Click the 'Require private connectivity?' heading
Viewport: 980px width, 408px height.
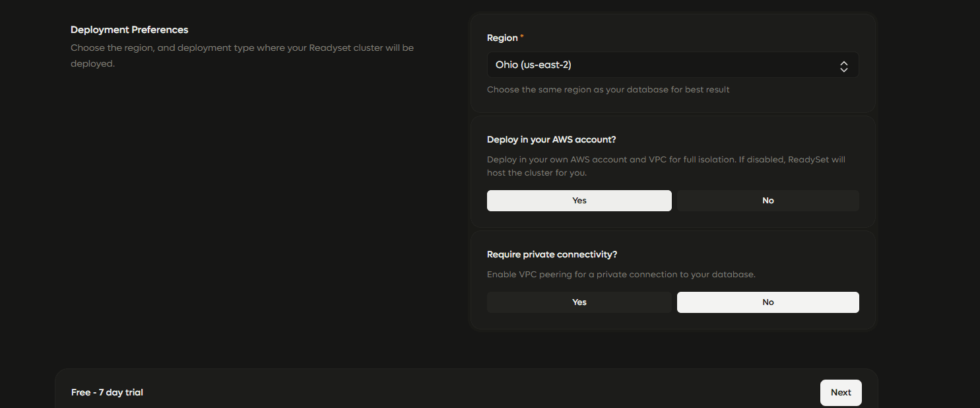(552, 255)
